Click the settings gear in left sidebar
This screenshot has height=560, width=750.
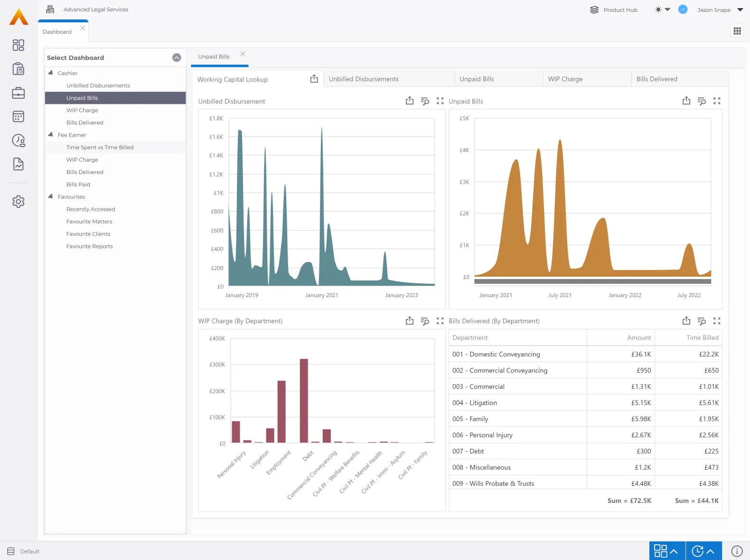pyautogui.click(x=19, y=201)
